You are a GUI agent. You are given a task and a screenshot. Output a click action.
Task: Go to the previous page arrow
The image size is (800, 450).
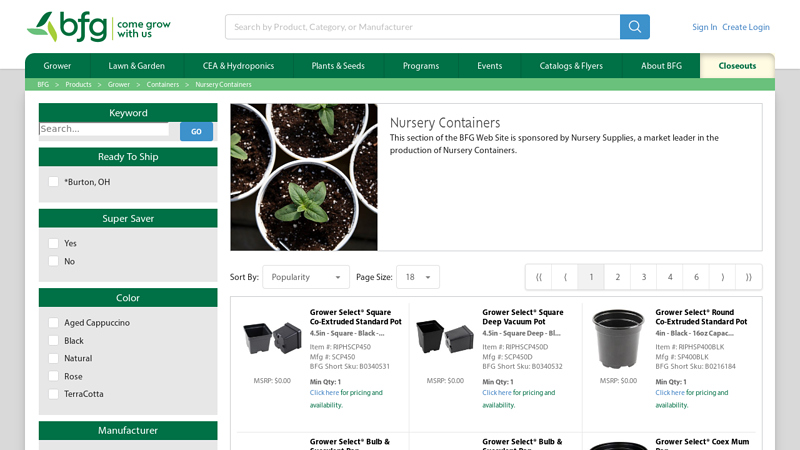click(565, 277)
